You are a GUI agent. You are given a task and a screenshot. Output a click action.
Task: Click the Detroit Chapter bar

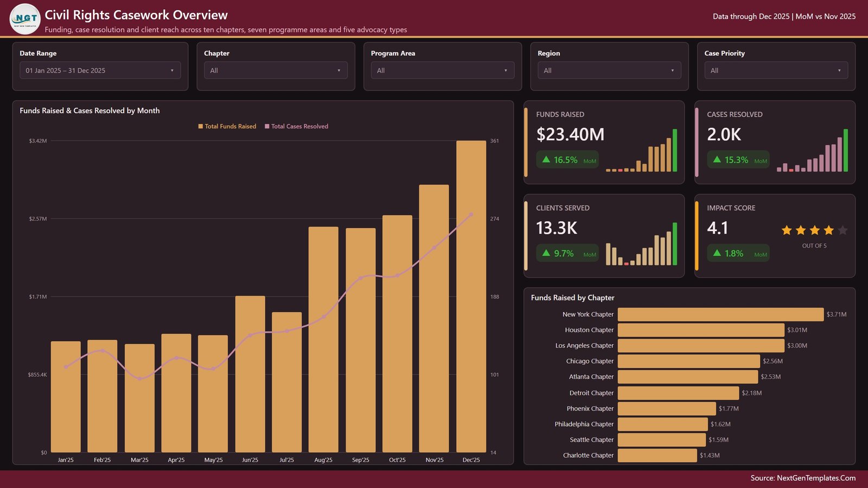(x=678, y=393)
